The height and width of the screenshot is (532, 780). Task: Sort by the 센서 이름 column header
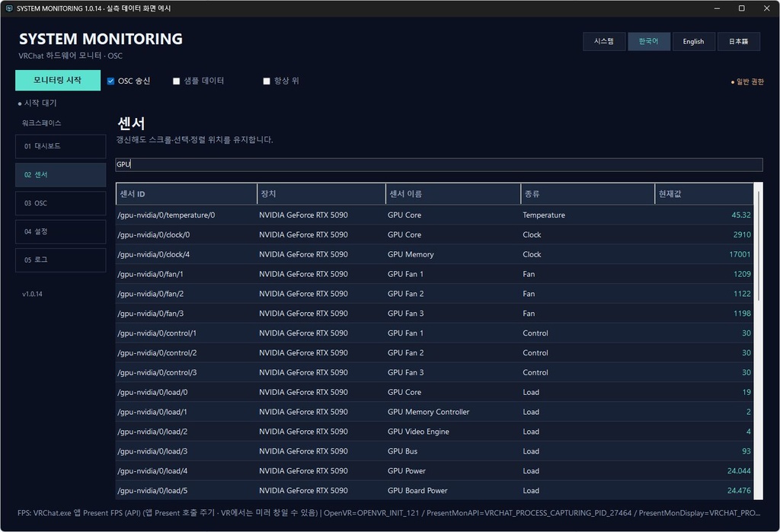453,194
